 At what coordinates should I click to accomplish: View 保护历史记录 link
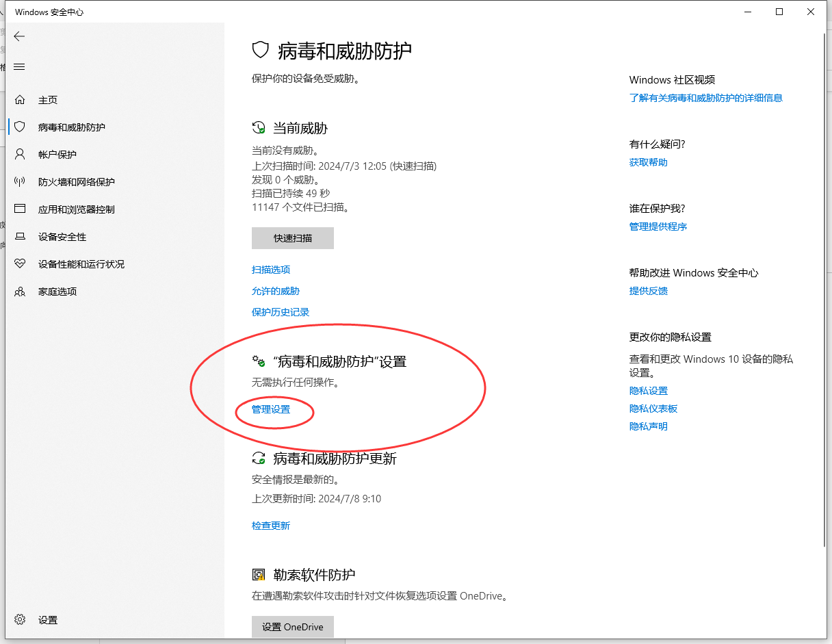(281, 312)
